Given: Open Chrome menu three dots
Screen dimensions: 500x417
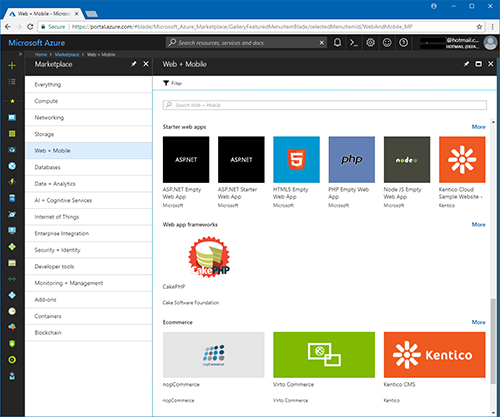Looking at the screenshot, I should tap(492, 27).
